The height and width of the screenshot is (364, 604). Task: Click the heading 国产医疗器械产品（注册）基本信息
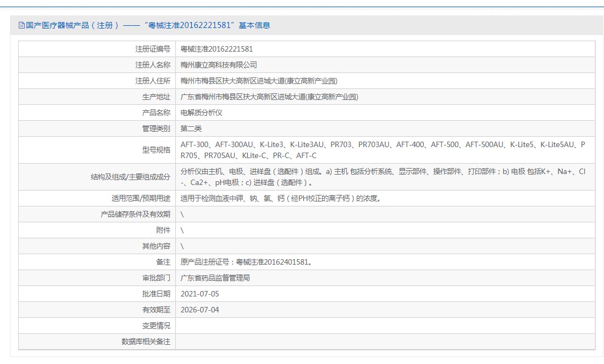click(x=148, y=25)
